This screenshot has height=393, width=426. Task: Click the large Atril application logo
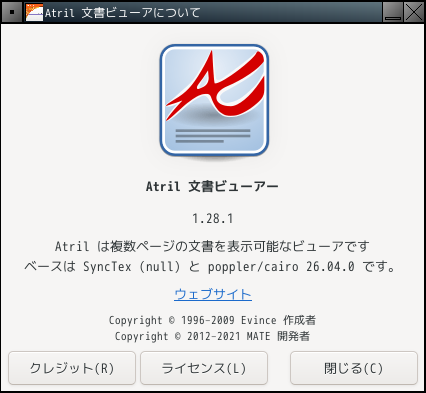(214, 100)
